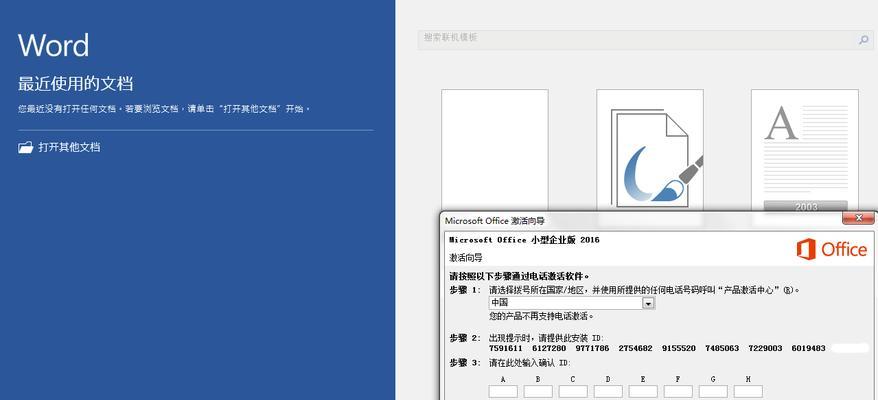This screenshot has width=878, height=400.
Task: Click confirmation ID field C
Action: (573, 391)
